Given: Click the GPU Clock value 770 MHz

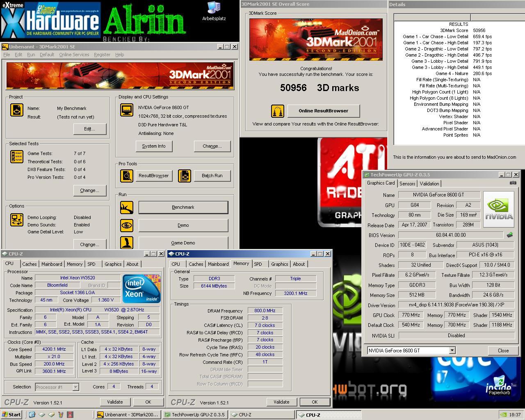Looking at the screenshot, I should pos(411,315).
